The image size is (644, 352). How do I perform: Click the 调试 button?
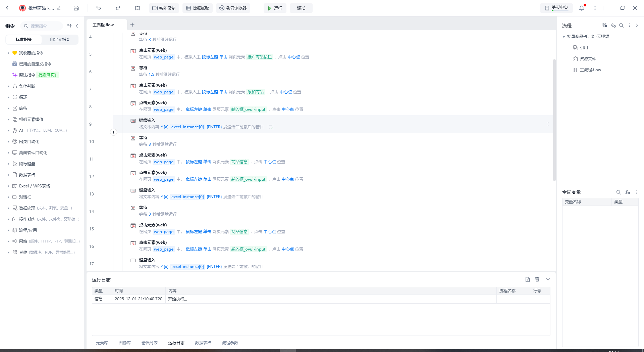[x=301, y=8]
